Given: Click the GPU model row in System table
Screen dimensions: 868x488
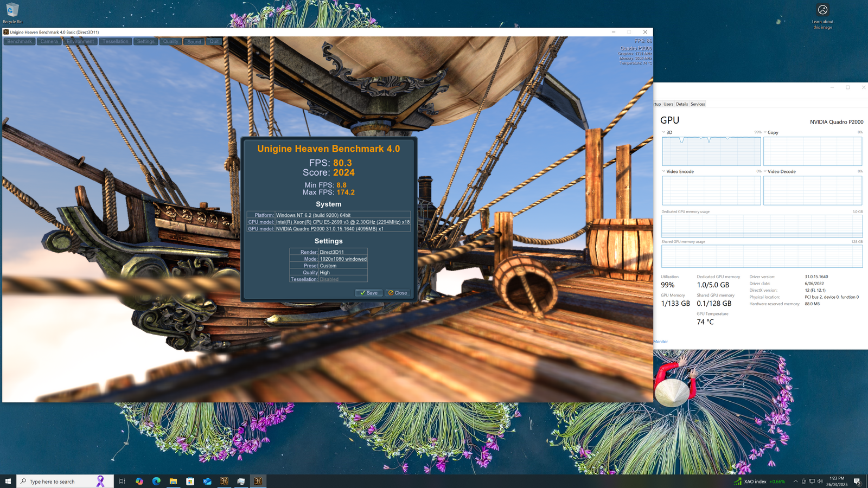Looking at the screenshot, I should [x=329, y=229].
